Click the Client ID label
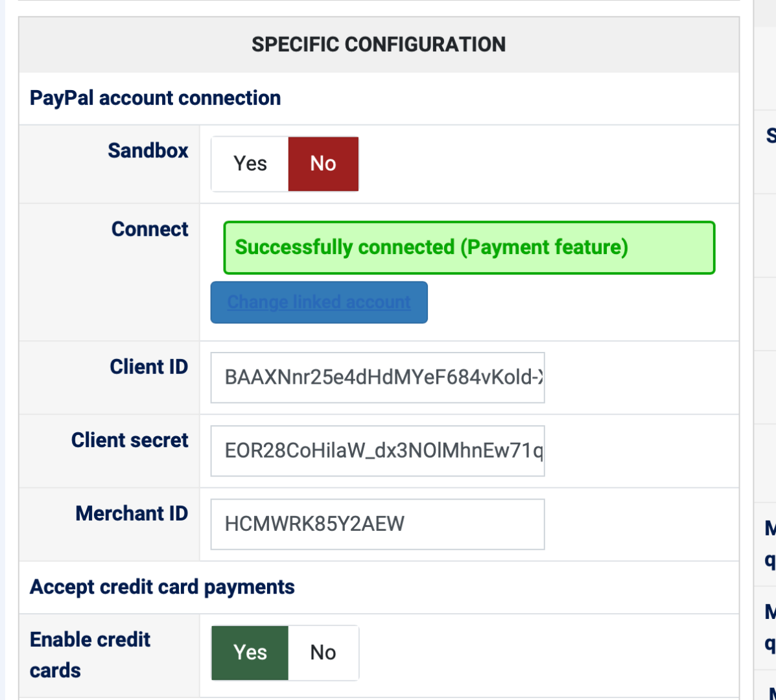This screenshot has height=700, width=776. (x=149, y=367)
